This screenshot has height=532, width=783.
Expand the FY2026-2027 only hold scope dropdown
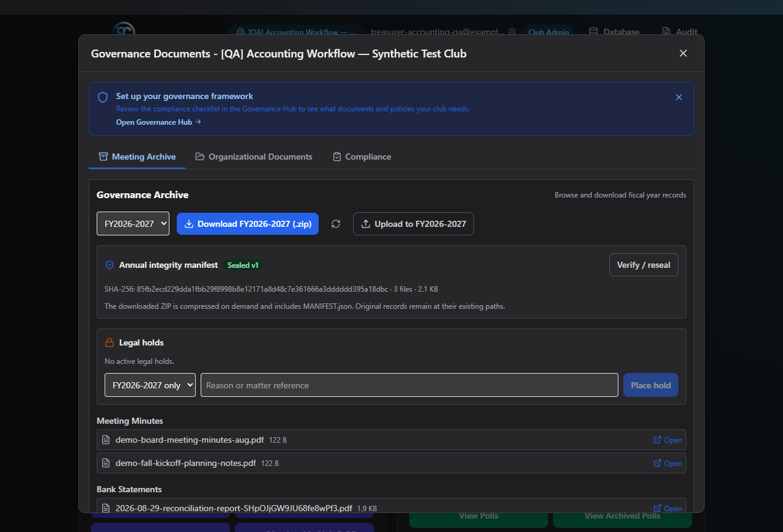point(150,385)
